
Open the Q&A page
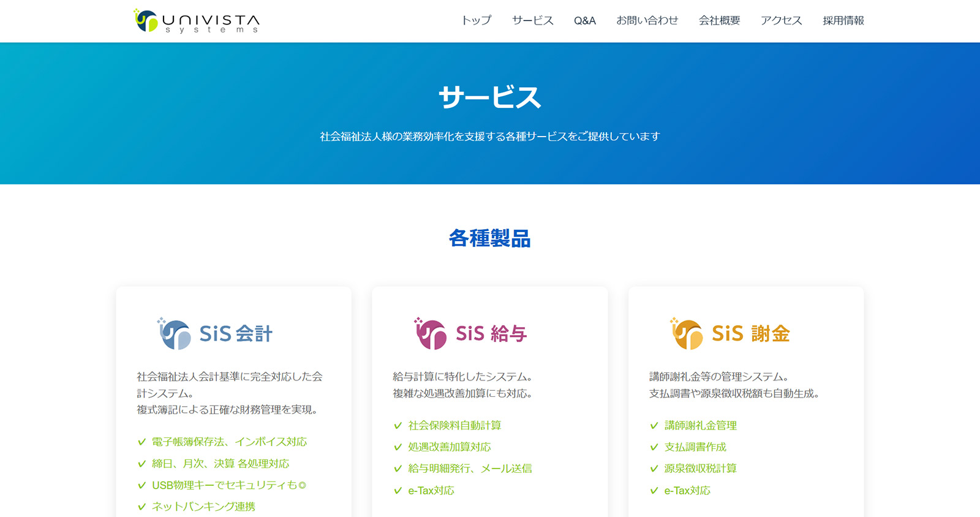[585, 21]
